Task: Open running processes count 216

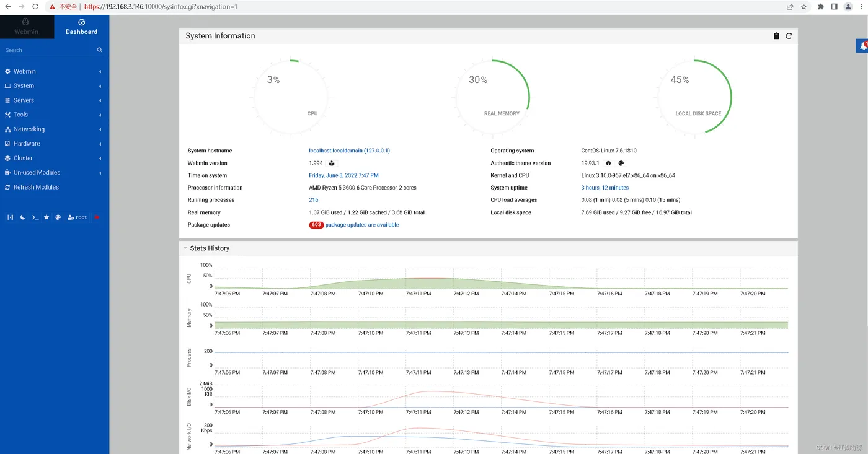Action: point(314,200)
